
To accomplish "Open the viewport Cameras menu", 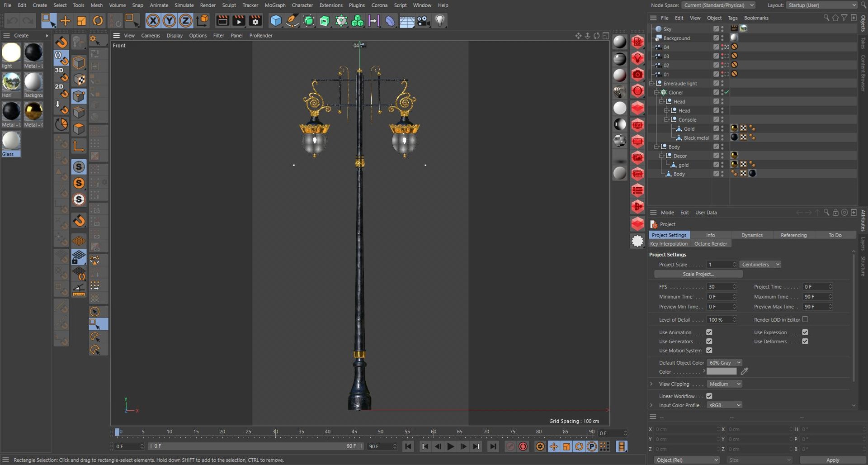I will (151, 35).
